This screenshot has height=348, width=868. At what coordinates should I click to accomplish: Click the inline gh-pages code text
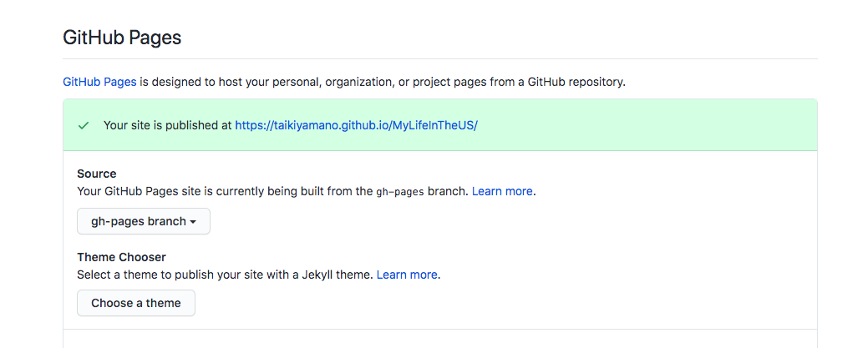(x=400, y=192)
